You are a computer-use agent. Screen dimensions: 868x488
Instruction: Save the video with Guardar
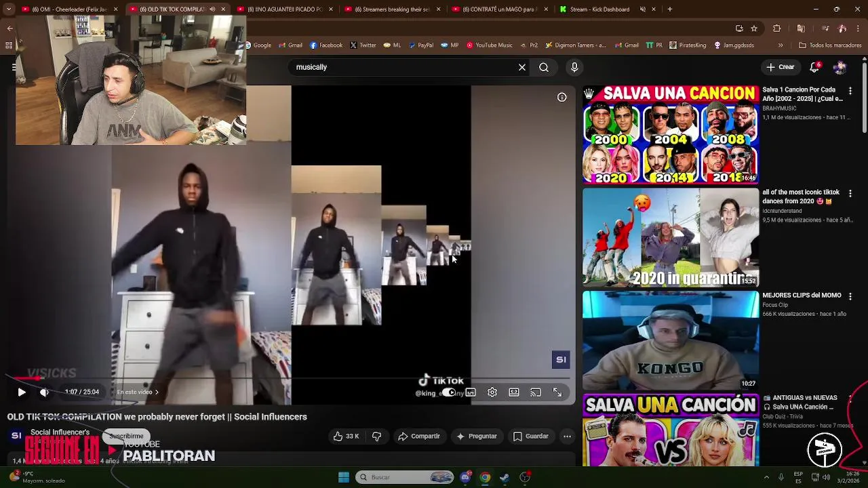coord(530,436)
